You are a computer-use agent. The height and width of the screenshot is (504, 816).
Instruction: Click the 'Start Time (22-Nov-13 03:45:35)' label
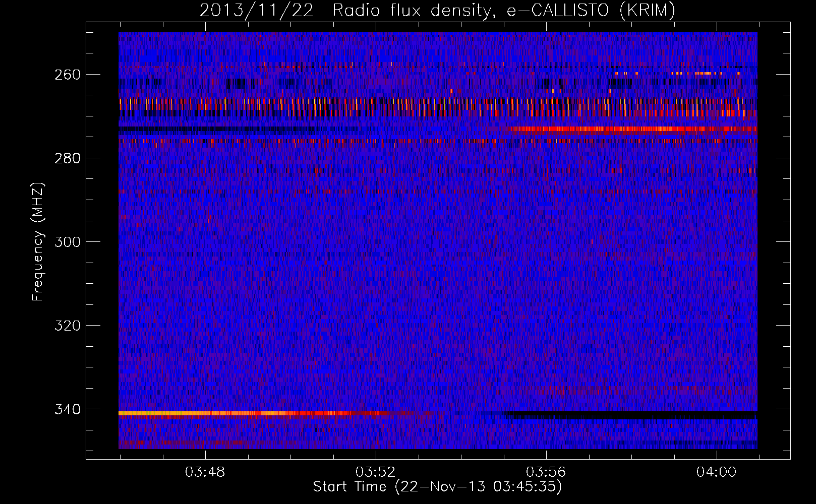point(437,487)
